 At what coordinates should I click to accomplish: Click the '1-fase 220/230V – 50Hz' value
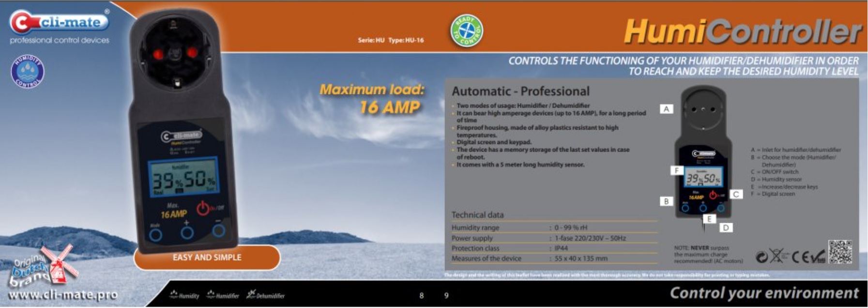[x=590, y=238]
